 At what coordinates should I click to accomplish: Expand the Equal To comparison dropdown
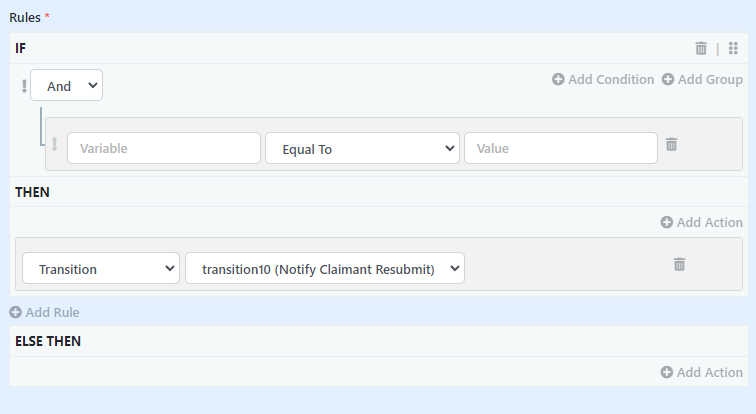tap(362, 148)
